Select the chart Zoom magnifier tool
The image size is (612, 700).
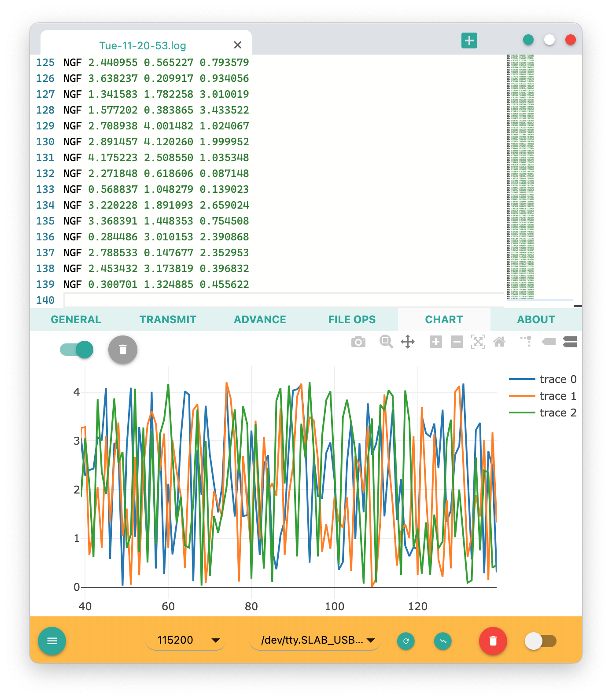tap(386, 342)
